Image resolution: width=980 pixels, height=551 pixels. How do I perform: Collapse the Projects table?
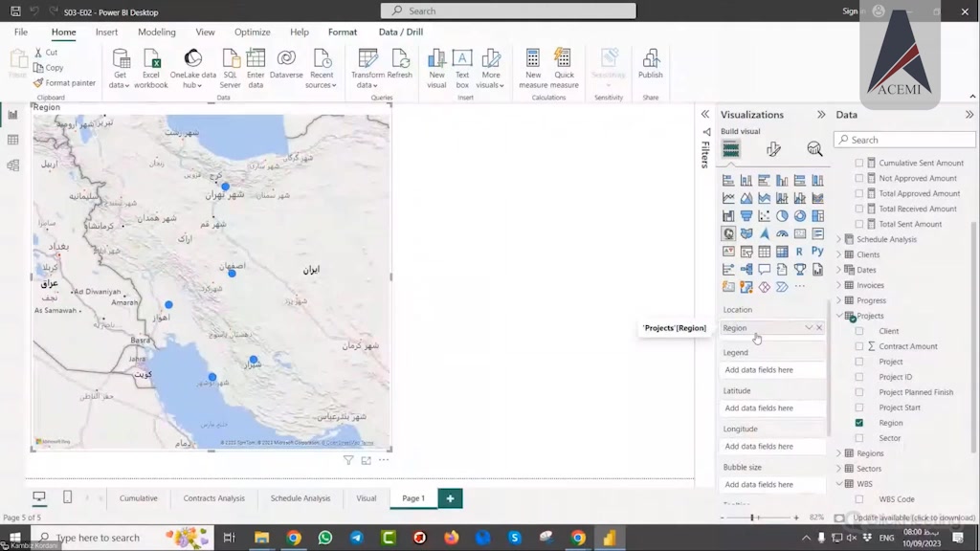839,316
